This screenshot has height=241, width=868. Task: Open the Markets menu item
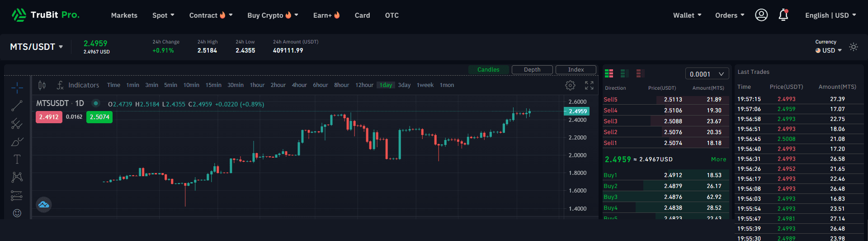point(124,15)
